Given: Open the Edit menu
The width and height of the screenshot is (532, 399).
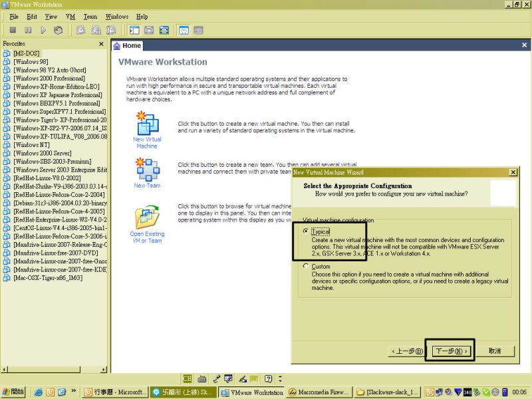Looking at the screenshot, I should coord(32,16).
